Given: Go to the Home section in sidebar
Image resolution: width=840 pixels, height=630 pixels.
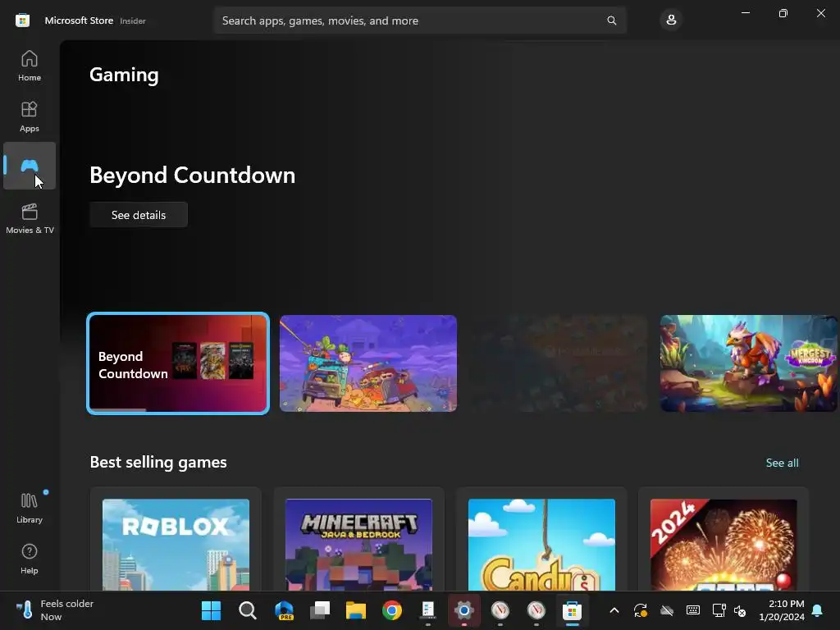Looking at the screenshot, I should [30, 66].
